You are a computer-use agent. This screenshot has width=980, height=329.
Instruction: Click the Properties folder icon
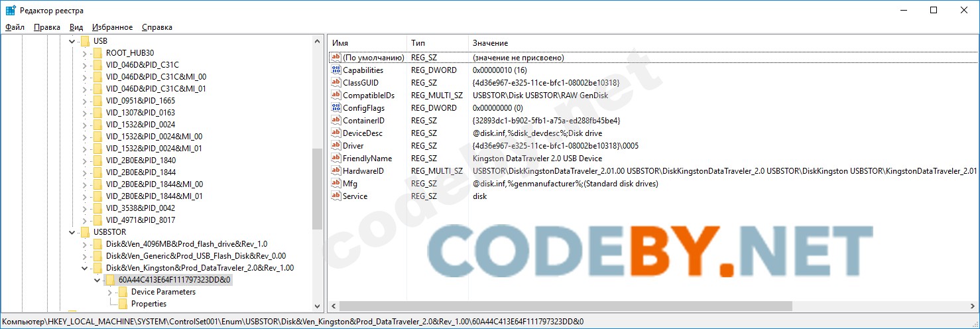(123, 304)
